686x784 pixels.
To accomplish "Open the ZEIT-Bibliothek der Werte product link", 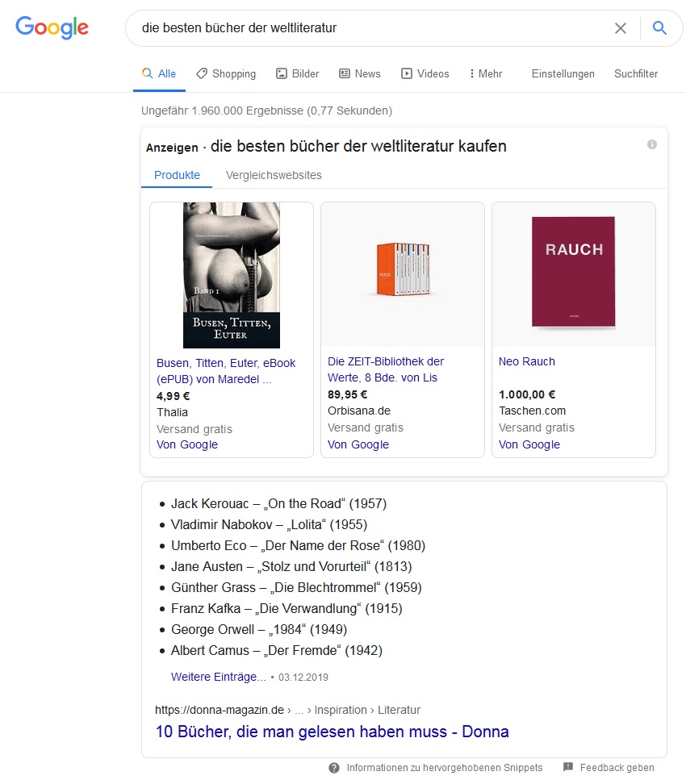I will pyautogui.click(x=386, y=369).
